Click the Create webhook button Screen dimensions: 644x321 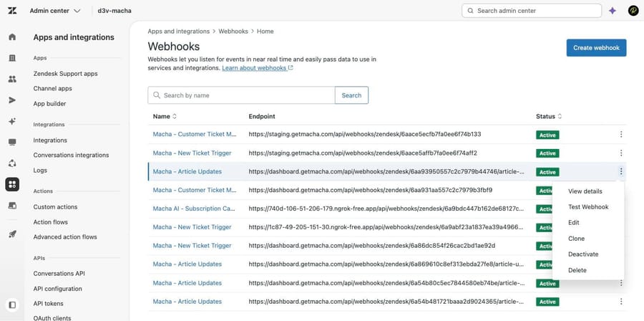click(x=596, y=48)
